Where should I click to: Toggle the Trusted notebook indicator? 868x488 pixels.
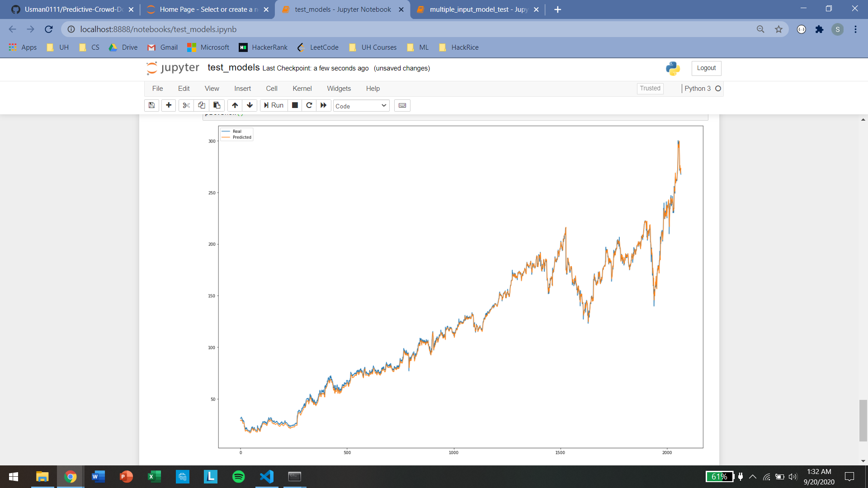[x=650, y=89]
